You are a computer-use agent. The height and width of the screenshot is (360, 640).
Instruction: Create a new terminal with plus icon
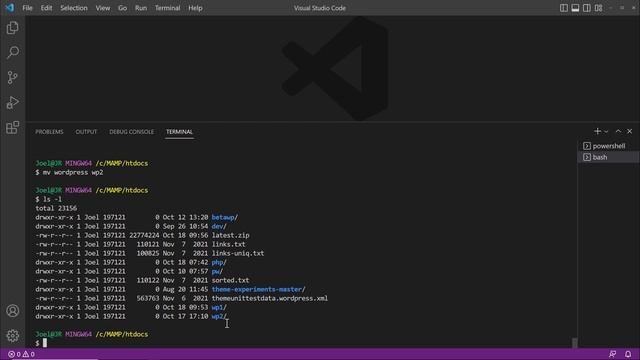597,131
